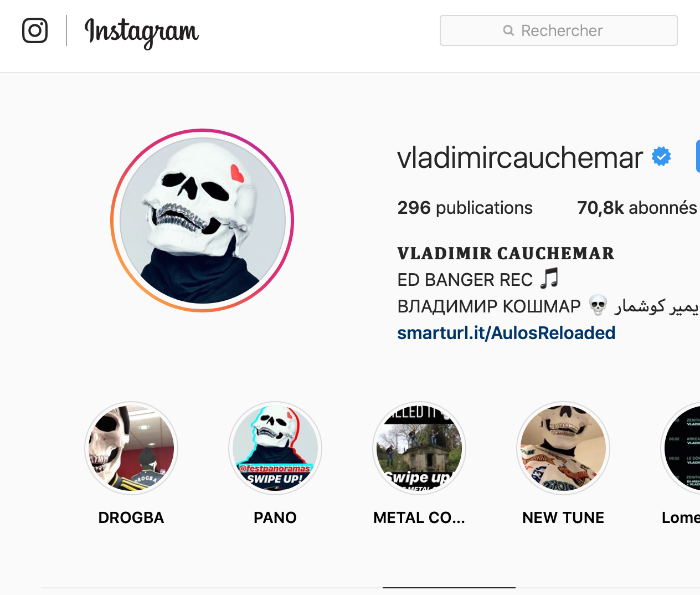Open the PANO story highlight circle
This screenshot has height=595, width=700.
275,448
